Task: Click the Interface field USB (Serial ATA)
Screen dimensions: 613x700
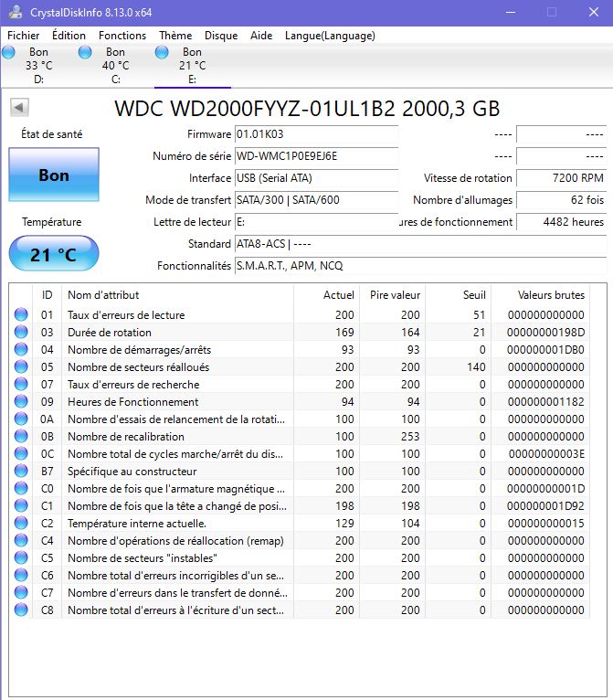Action: tap(316, 178)
